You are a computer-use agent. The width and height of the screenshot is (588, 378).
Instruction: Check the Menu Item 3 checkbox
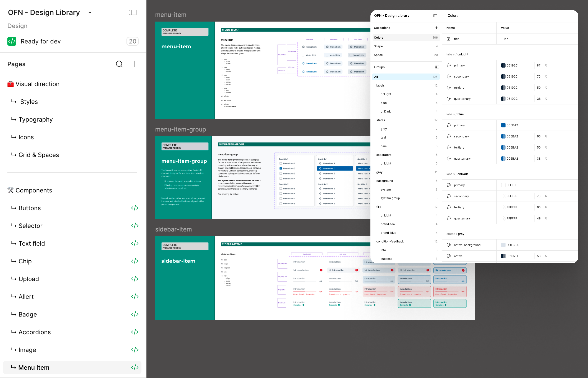tap(281, 174)
